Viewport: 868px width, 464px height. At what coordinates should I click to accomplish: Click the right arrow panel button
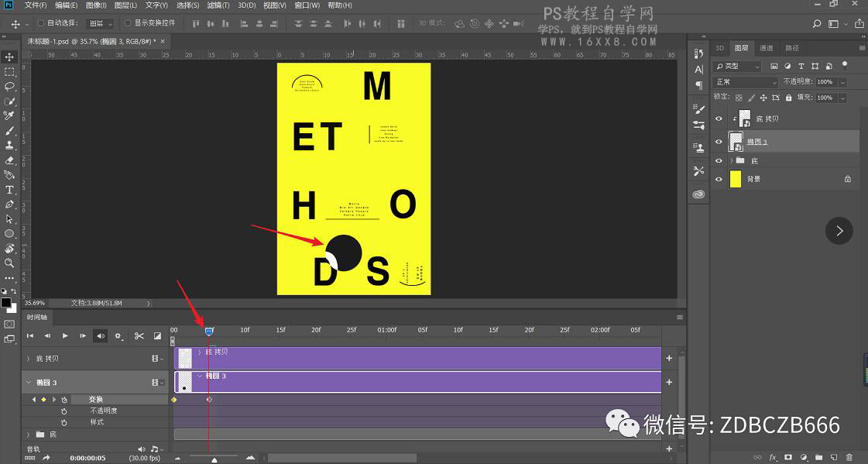pyautogui.click(x=839, y=230)
